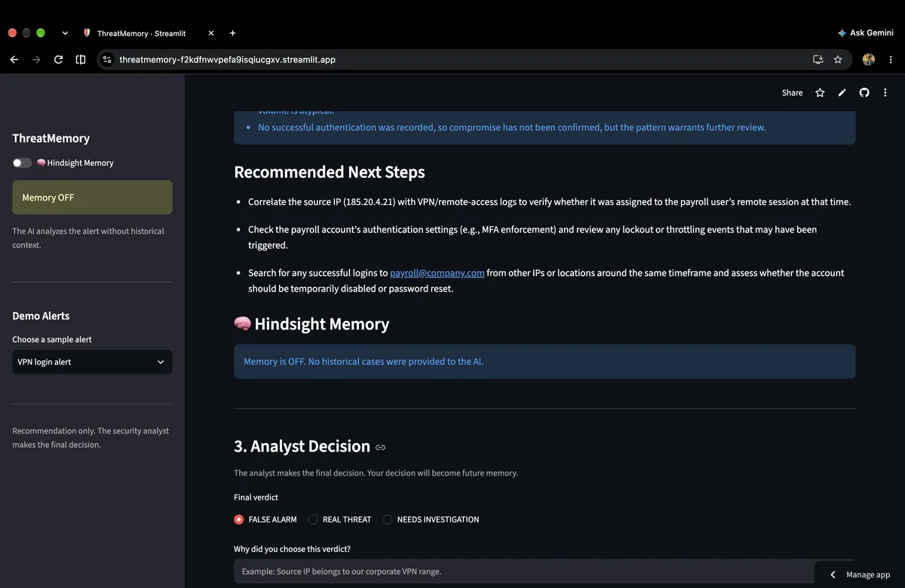Click the Streamlit Share button
The height and width of the screenshot is (588, 905).
(792, 93)
